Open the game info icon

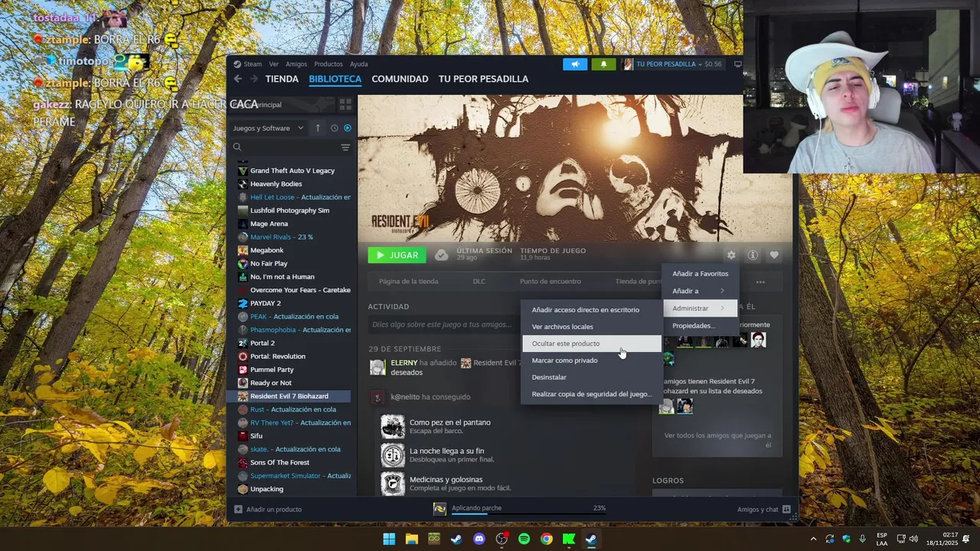pos(753,255)
